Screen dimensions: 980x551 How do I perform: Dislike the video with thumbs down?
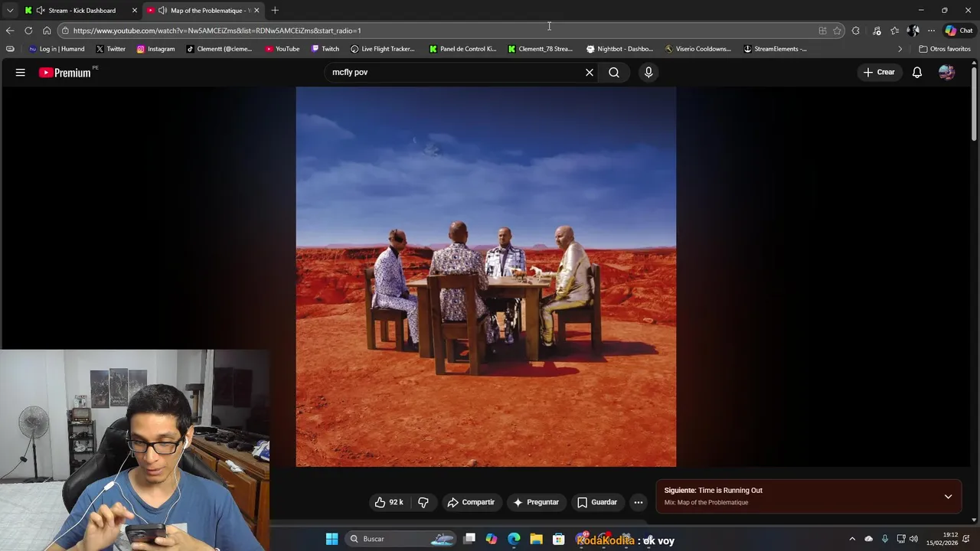(423, 502)
